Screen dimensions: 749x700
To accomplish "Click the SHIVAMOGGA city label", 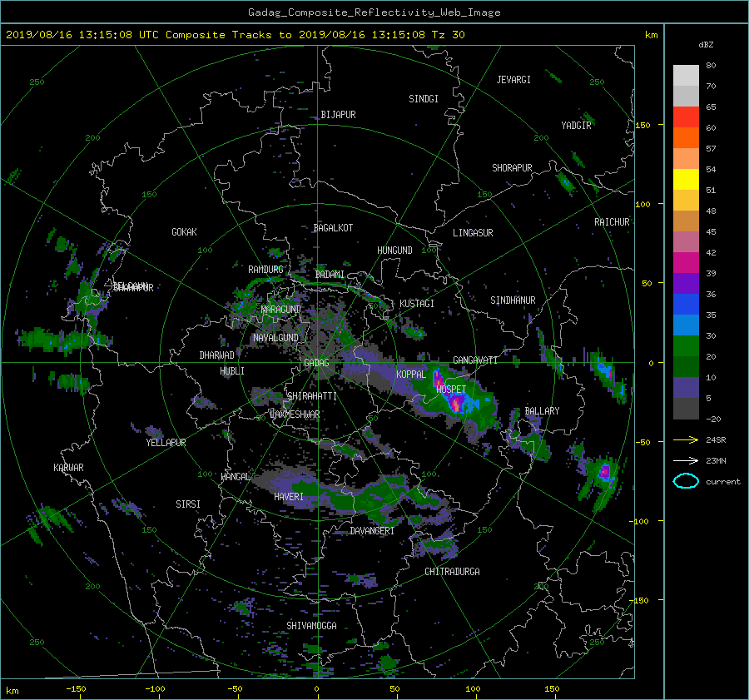I will pyautogui.click(x=311, y=625).
